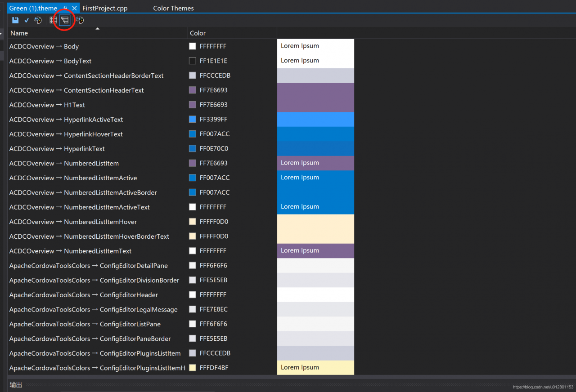Click hex value FF1E1E1E
Screen dimensions: 576x392
pos(213,61)
